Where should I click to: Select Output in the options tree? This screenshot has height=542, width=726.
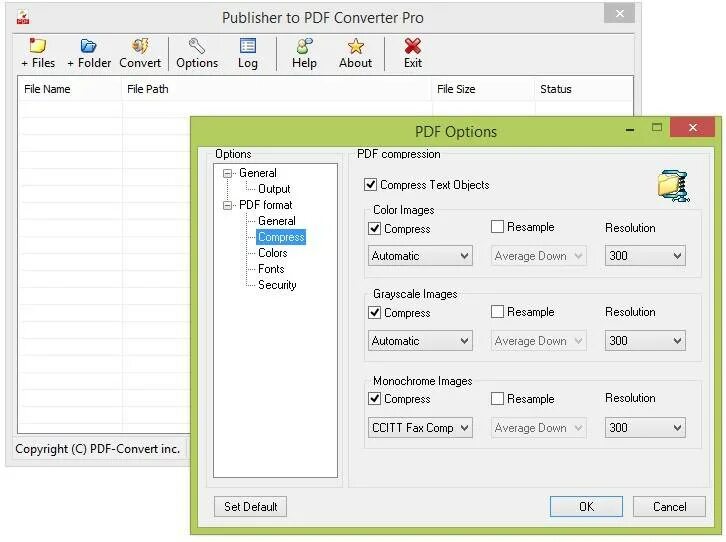pyautogui.click(x=274, y=189)
